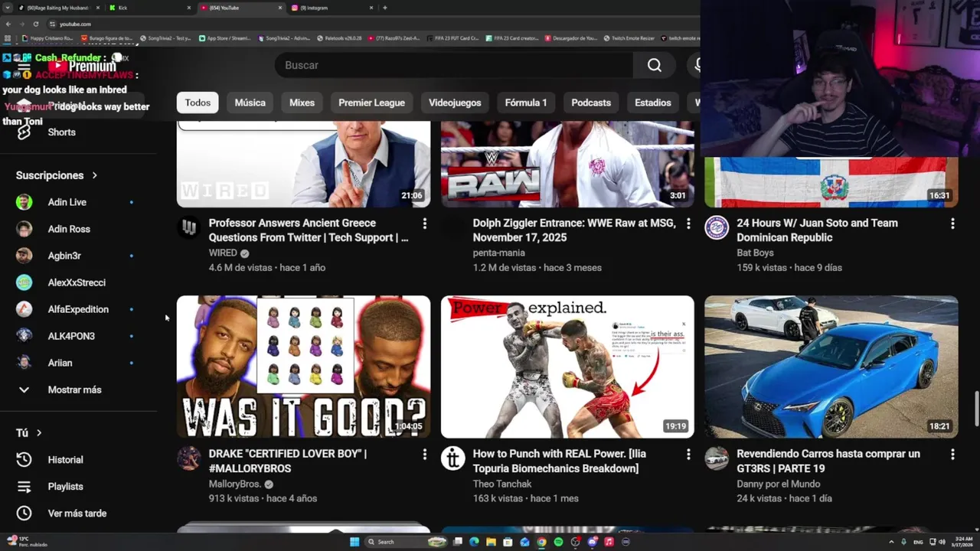The height and width of the screenshot is (551, 980).
Task: Switch to the Kick browser tab
Action: [150, 8]
